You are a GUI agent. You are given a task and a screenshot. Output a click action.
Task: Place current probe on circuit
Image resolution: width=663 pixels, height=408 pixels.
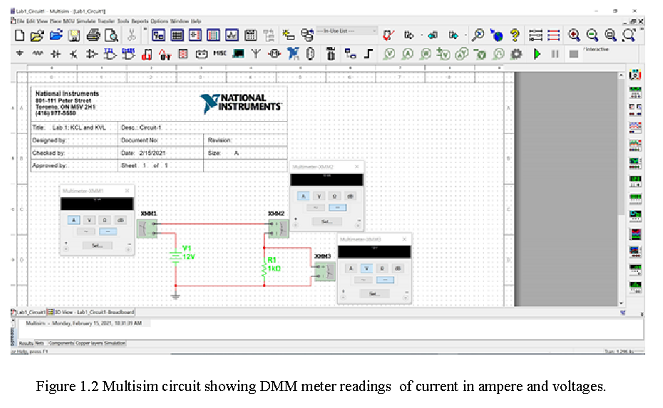click(408, 54)
